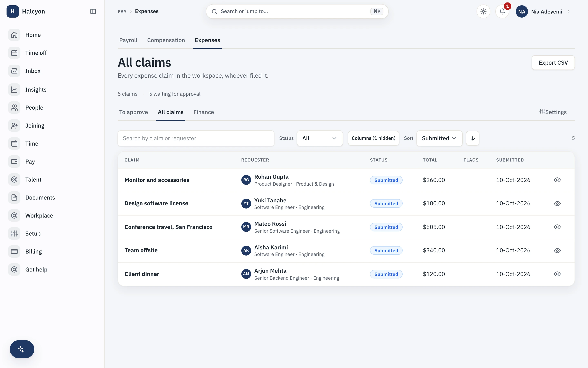Open the Home sidebar icon
The height and width of the screenshot is (368, 588).
(14, 35)
